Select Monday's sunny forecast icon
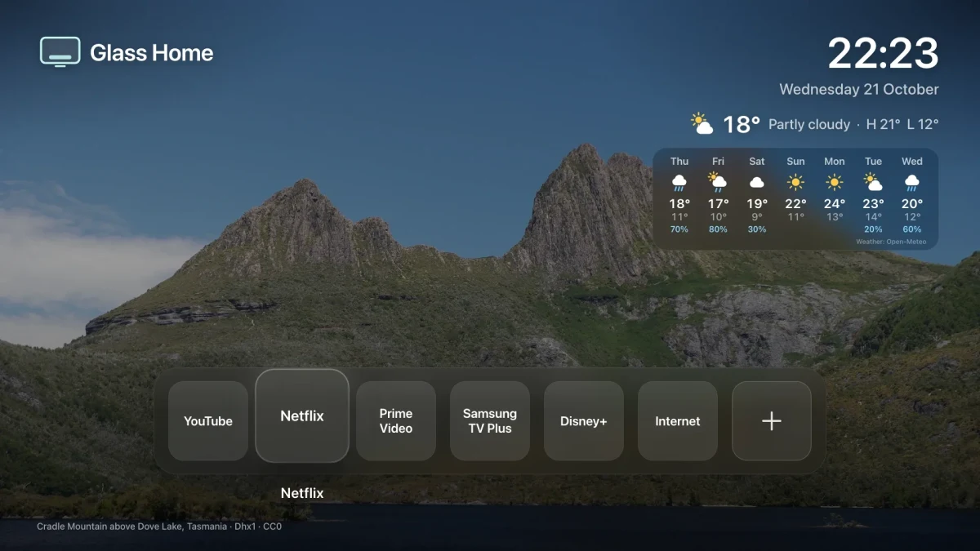 tap(835, 183)
